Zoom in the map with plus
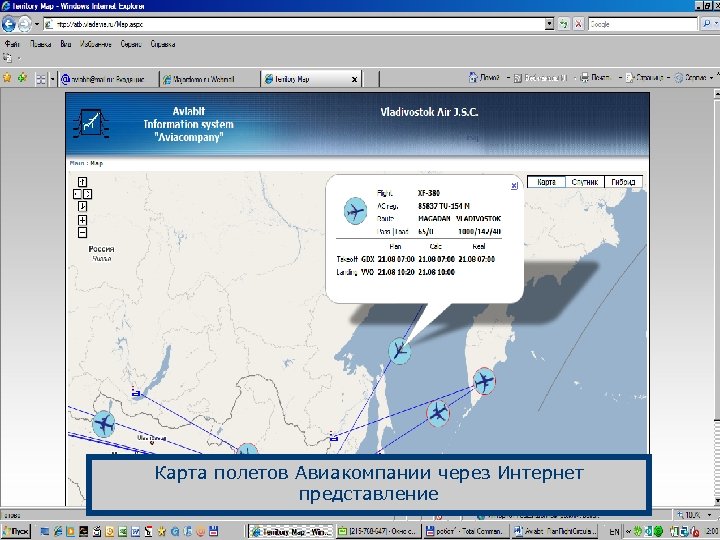Viewport: 720px width, 540px height. (82, 220)
